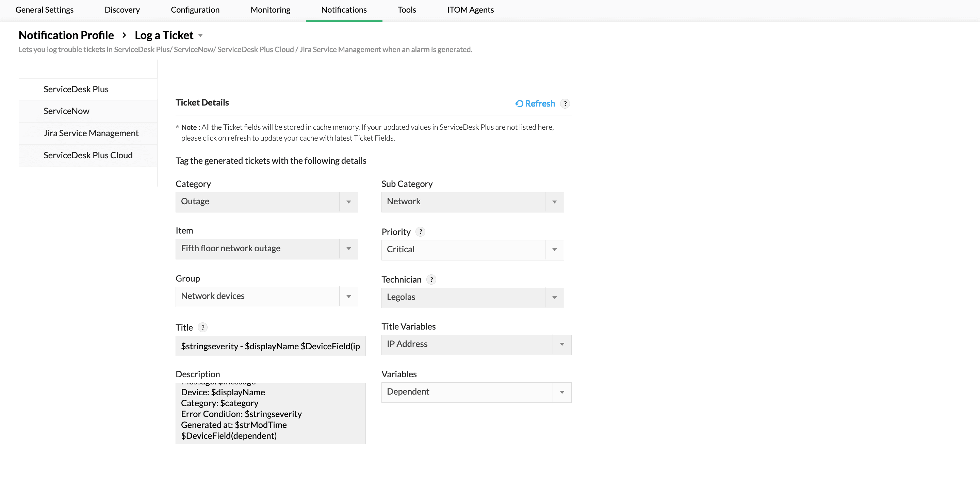Open the Title Variables IP Address dropdown
The image size is (980, 478).
562,345
